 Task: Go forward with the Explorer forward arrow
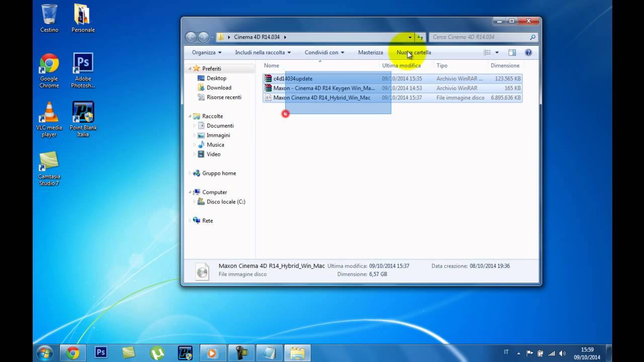coord(203,37)
